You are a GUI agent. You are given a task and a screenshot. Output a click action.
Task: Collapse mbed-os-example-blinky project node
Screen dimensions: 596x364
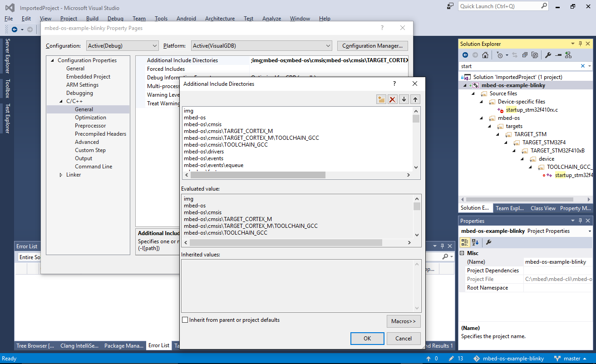pyautogui.click(x=465, y=85)
